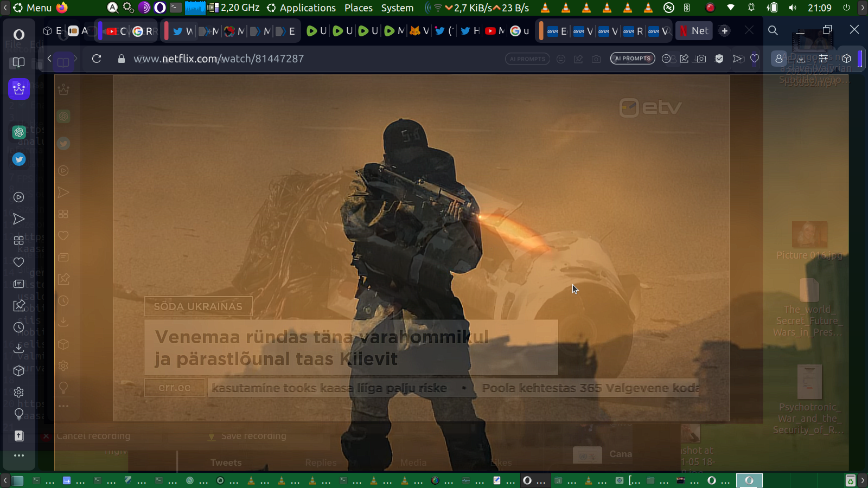The width and height of the screenshot is (868, 488).
Task: Toggle the ad blocker shield in address bar
Action: (719, 59)
